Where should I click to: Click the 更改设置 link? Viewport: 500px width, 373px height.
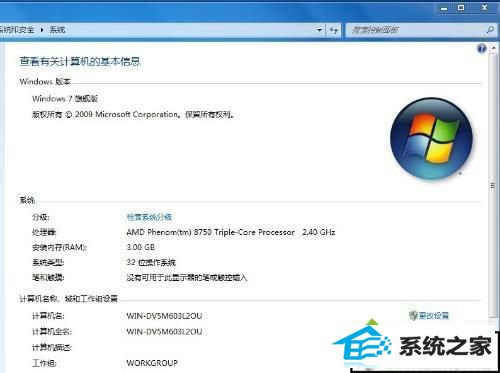(434, 315)
